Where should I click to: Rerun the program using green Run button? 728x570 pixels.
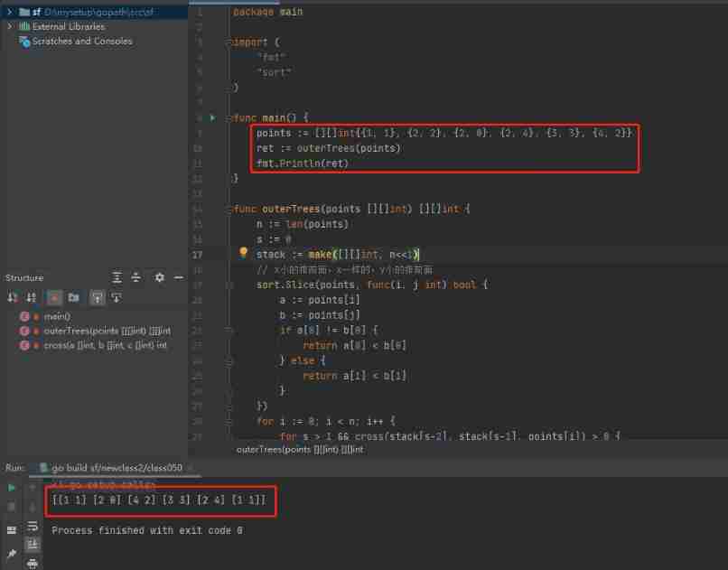pos(12,488)
